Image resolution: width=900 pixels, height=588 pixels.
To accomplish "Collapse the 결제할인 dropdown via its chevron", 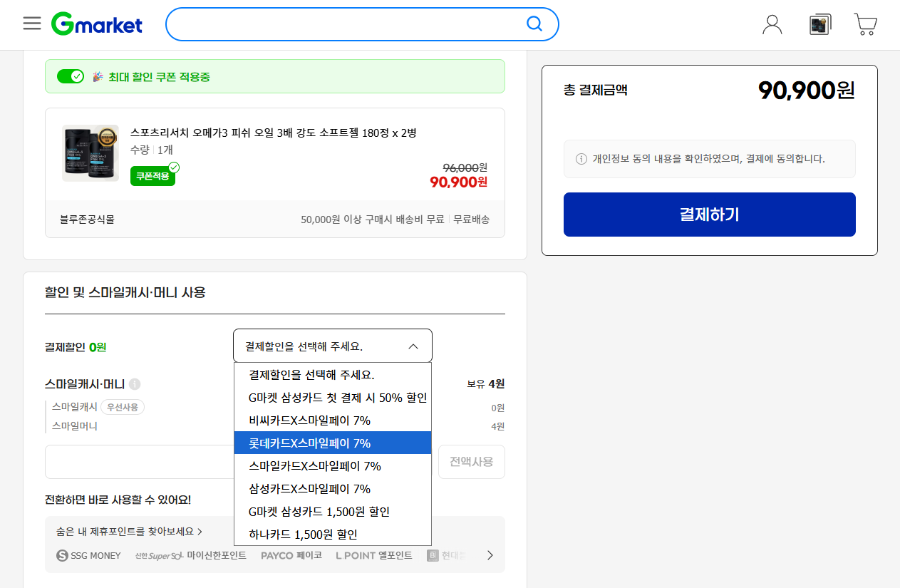I will pos(413,345).
